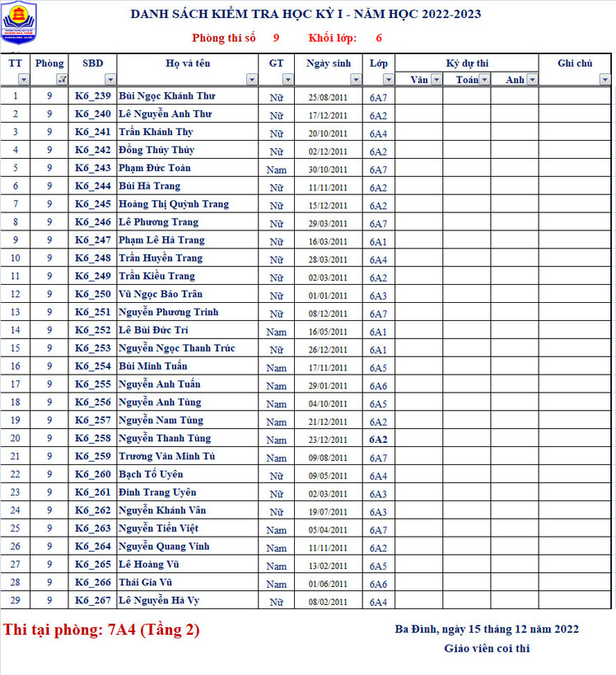The height and width of the screenshot is (675, 616).
Task: Open the GT column filter dropdown
Action: pos(287,79)
